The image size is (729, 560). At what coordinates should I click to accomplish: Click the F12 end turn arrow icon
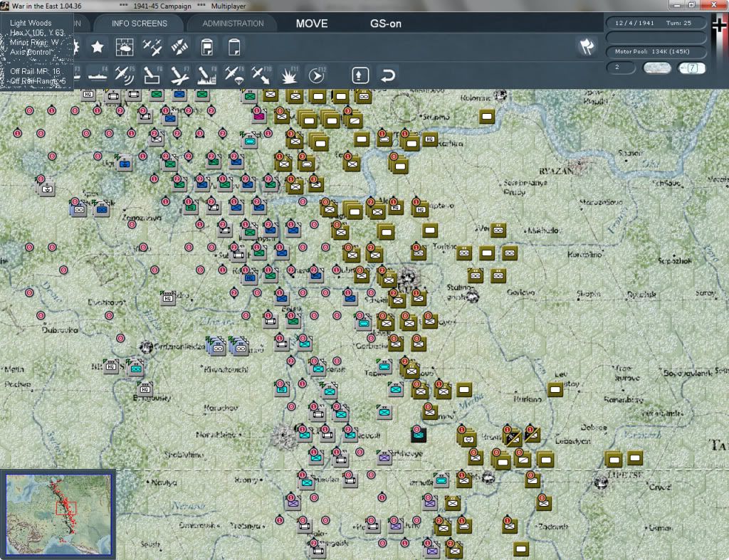(317, 75)
